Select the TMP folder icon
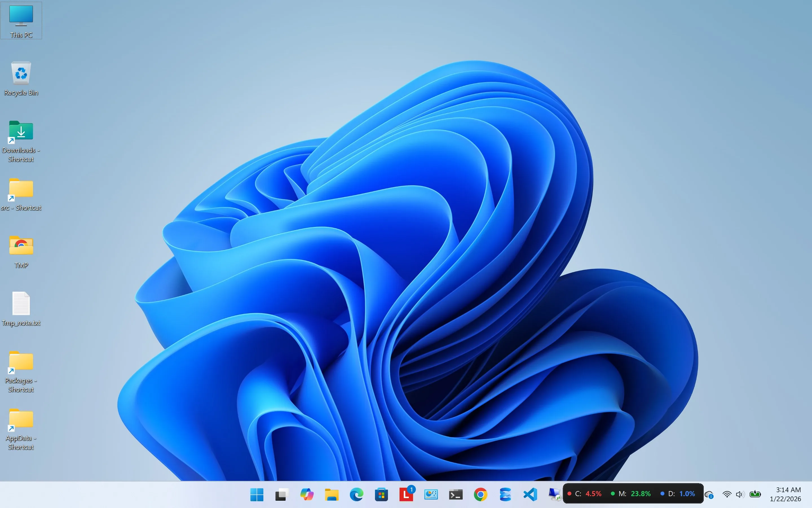Viewport: 812px width, 508px height. 21,252
